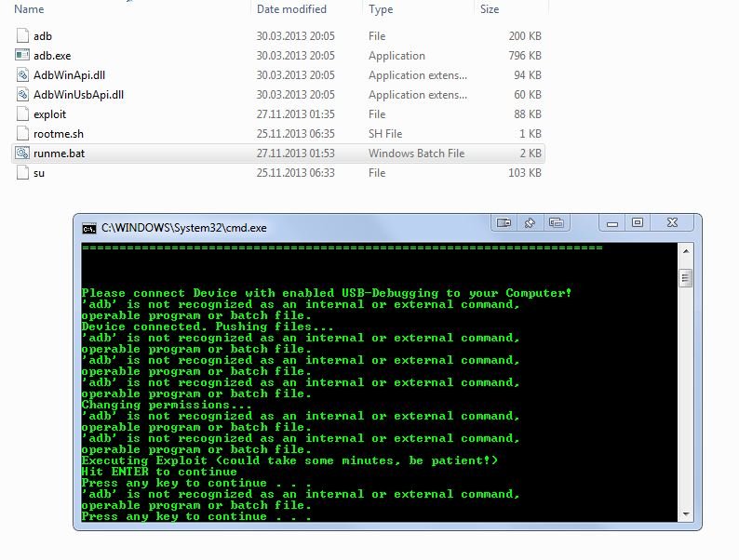The image size is (739, 560).
Task: Click the move-to-monitor icon in cmd title bar
Action: pos(504,222)
